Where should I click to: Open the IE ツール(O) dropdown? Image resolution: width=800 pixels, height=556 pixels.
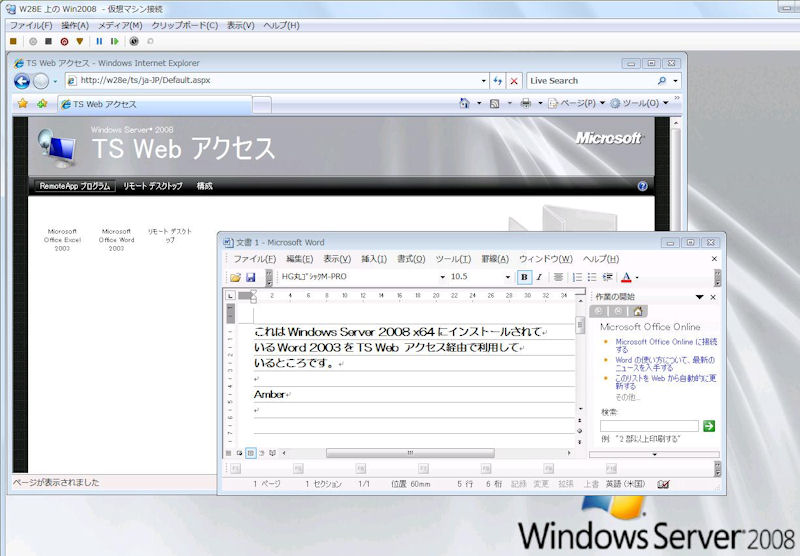pos(639,104)
